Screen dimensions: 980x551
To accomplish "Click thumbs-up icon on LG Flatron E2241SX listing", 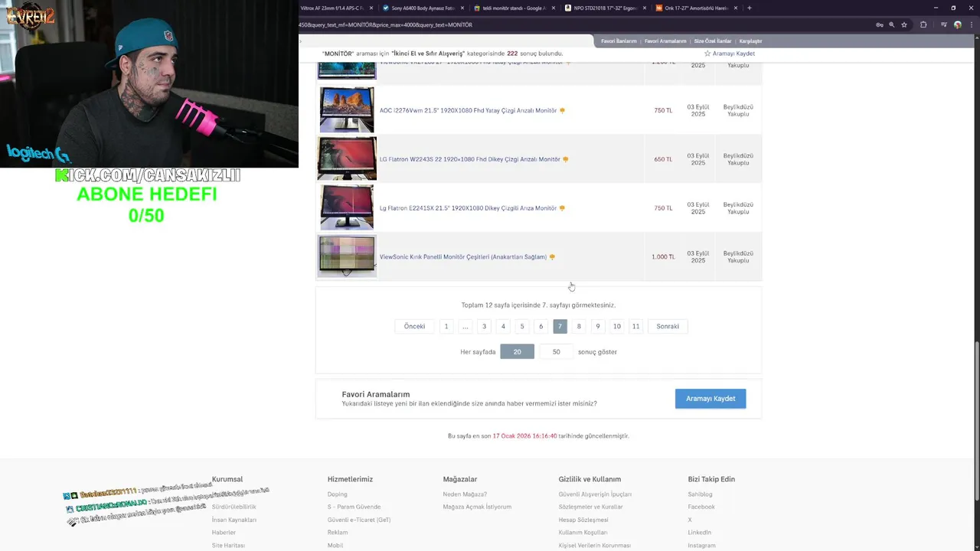I will tap(562, 208).
